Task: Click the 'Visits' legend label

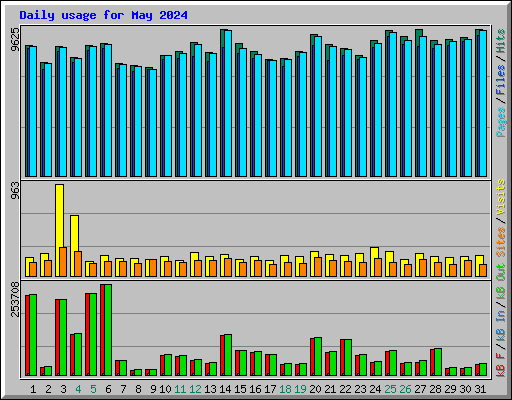Action: (500, 197)
